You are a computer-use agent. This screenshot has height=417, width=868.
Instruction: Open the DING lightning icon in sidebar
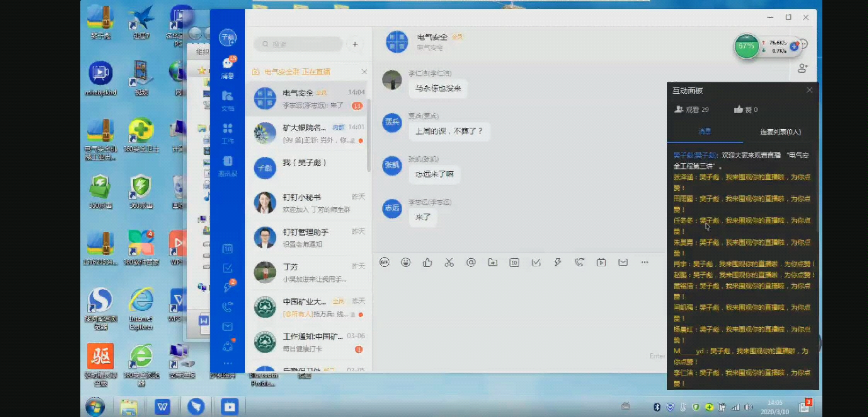pos(228,287)
